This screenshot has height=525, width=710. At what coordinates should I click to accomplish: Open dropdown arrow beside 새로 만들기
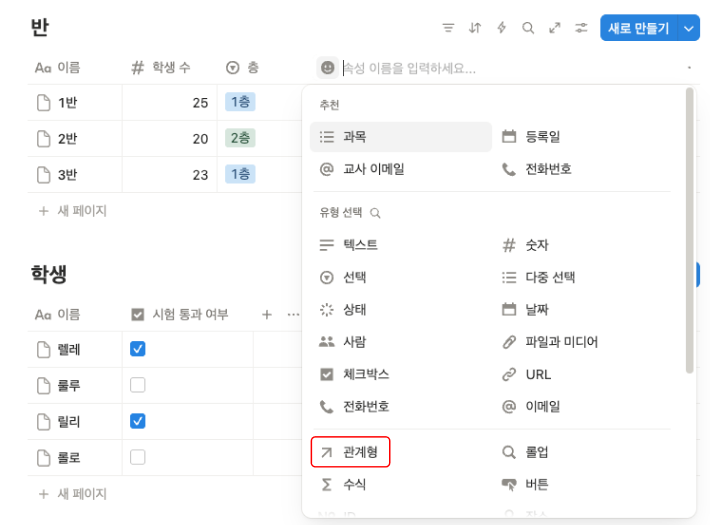(x=689, y=28)
